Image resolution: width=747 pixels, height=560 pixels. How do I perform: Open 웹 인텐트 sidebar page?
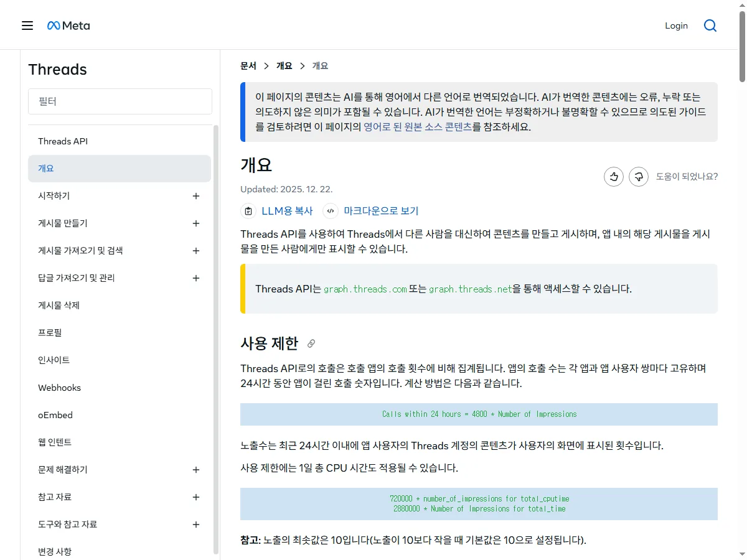tap(120, 442)
